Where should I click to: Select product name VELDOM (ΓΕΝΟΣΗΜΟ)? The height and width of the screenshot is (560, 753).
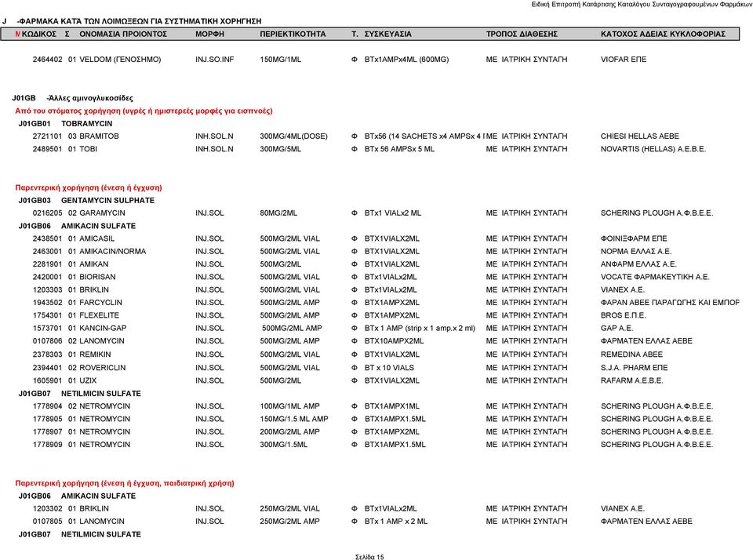(x=120, y=60)
